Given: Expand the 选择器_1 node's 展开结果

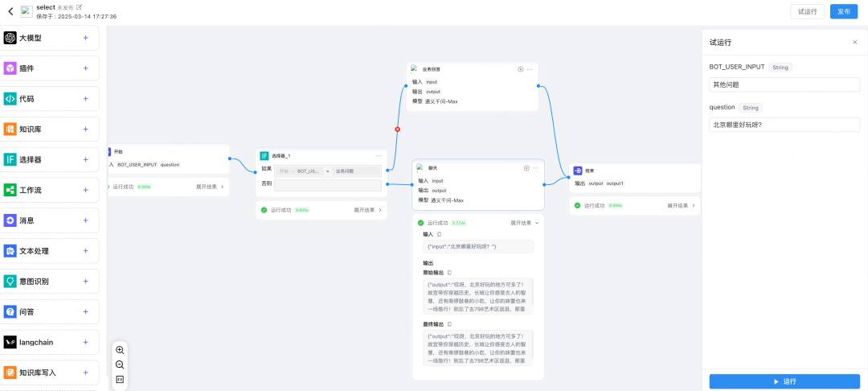Looking at the screenshot, I should pos(367,210).
